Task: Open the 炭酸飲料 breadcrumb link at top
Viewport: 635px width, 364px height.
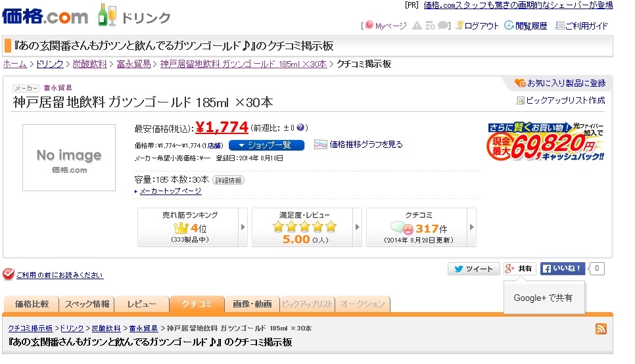Action: coord(90,64)
